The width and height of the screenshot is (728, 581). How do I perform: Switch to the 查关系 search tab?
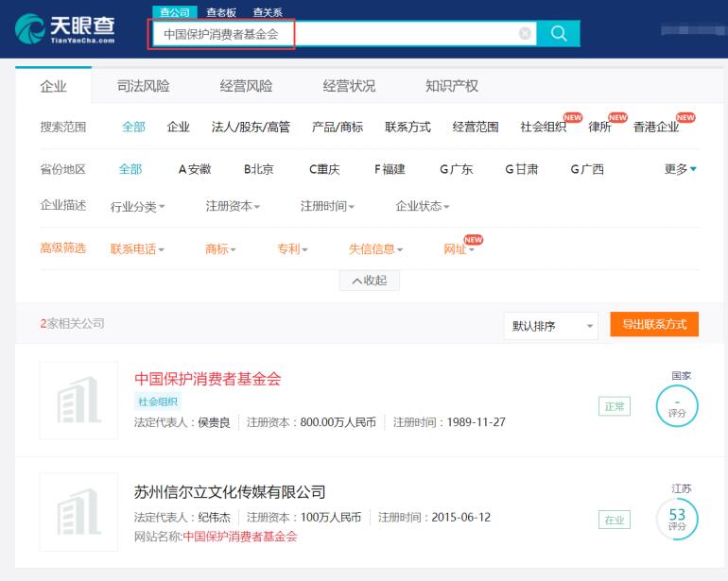268,12
